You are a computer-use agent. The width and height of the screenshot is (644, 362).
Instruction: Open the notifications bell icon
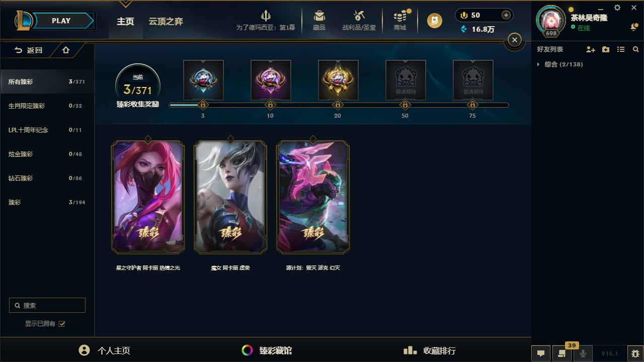pyautogui.click(x=634, y=27)
